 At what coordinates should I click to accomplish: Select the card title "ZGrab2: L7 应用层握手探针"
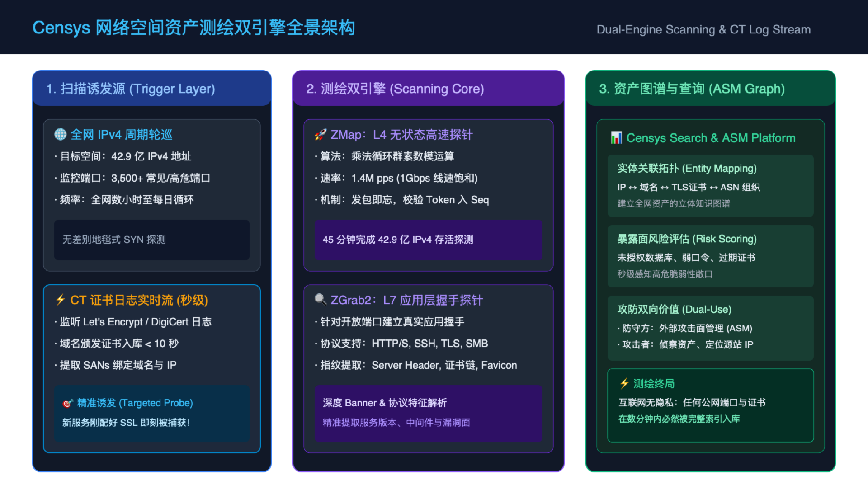tap(406, 300)
